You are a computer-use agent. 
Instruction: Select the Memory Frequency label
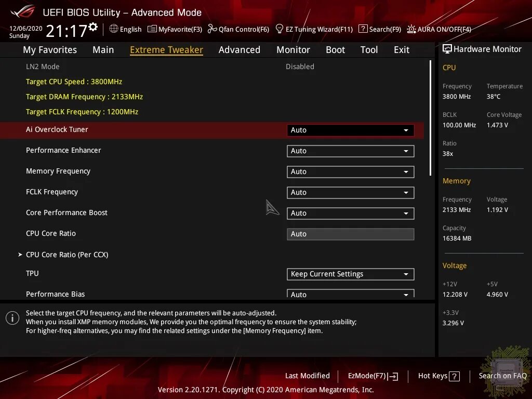[x=58, y=171]
